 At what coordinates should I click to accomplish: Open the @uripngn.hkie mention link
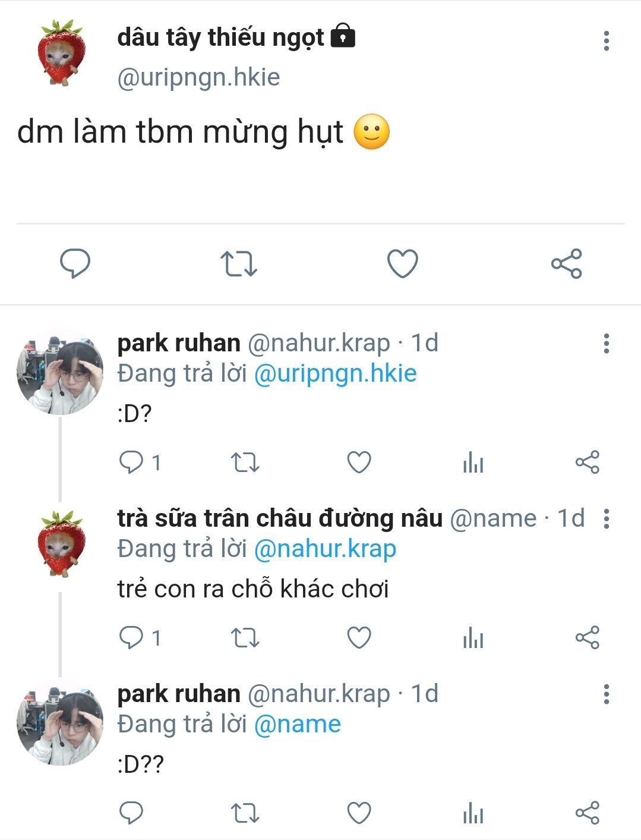pos(335,373)
